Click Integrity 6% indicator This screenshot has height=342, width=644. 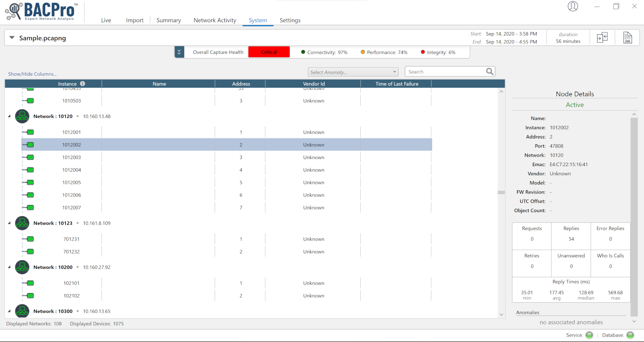point(438,52)
